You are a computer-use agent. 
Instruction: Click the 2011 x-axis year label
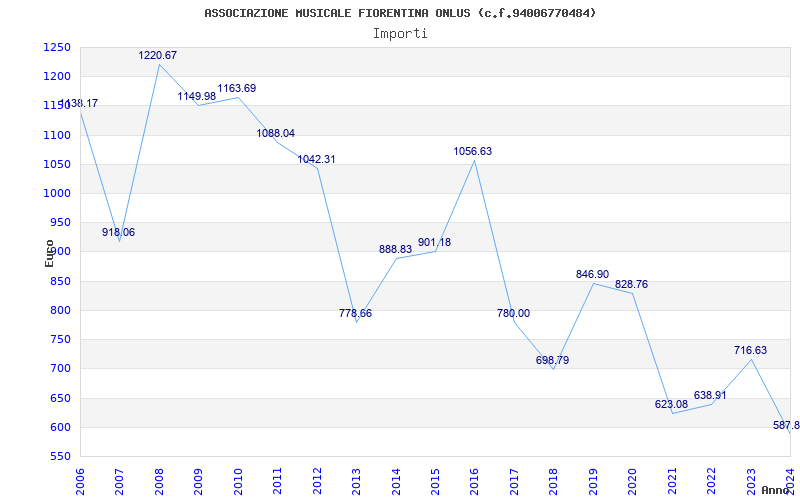point(277,482)
